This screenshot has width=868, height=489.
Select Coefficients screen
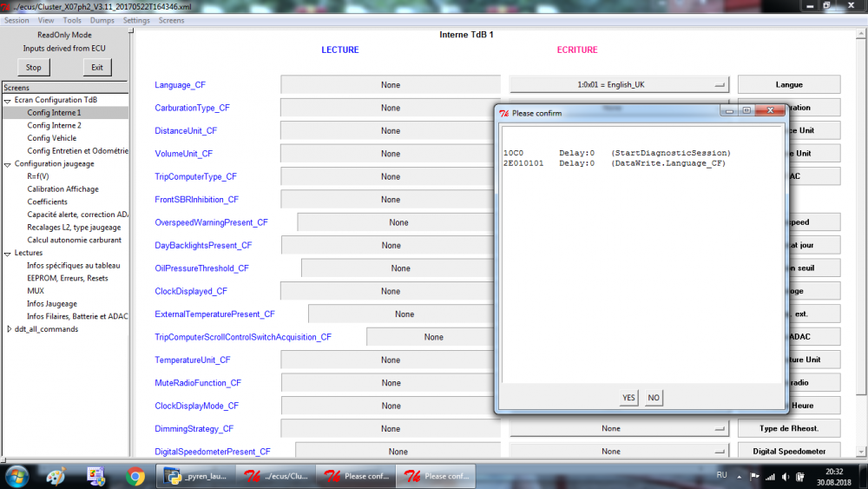[x=47, y=202]
